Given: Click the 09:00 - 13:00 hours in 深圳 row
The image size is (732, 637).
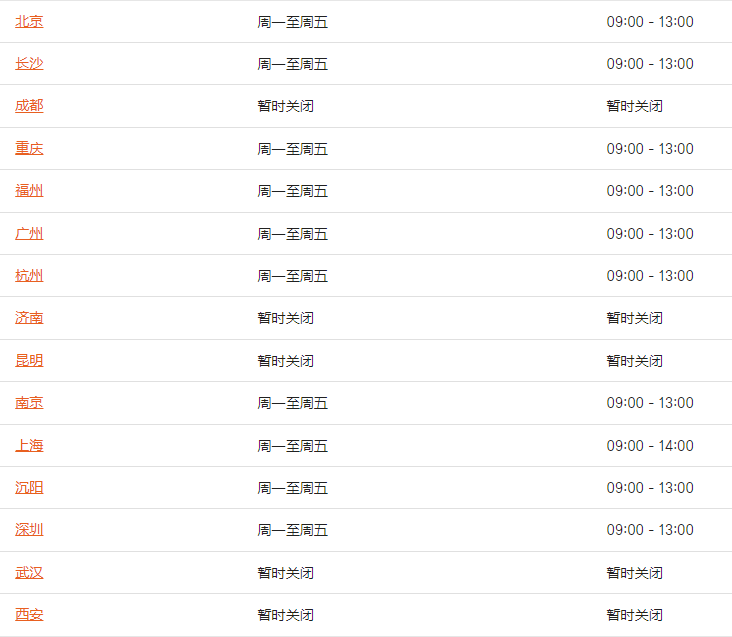Looking at the screenshot, I should (650, 530).
